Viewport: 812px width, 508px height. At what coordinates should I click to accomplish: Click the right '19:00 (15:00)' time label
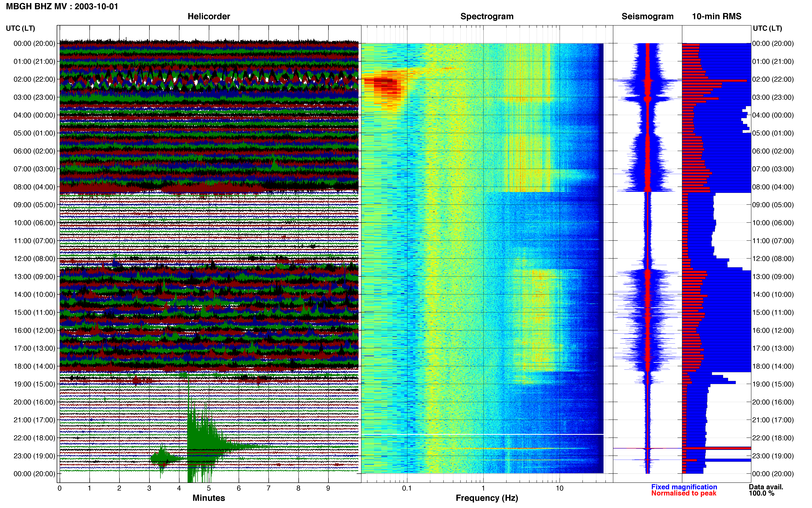(773, 384)
